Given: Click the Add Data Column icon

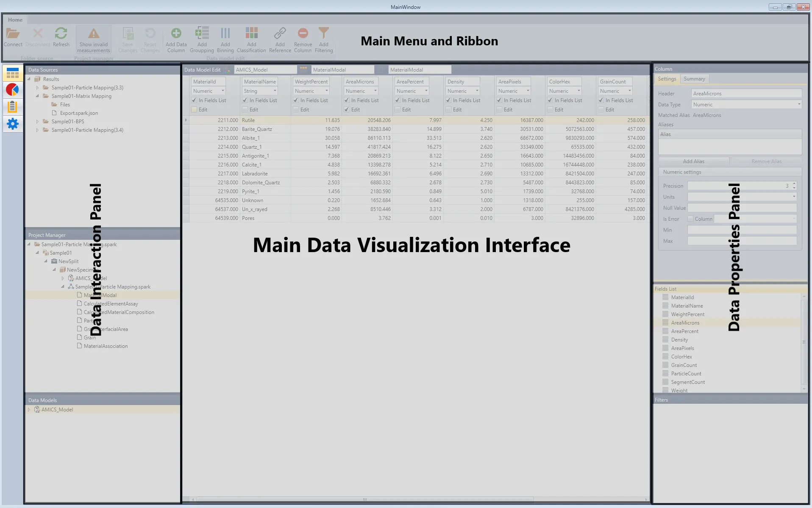Looking at the screenshot, I should 176,33.
